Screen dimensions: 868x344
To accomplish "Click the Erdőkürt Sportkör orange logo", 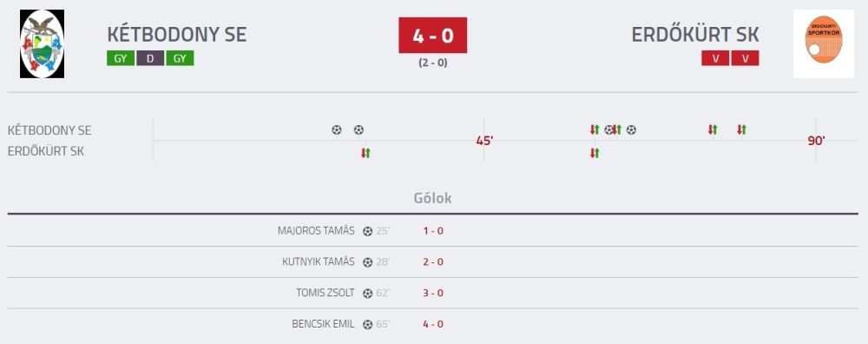I will click(823, 43).
